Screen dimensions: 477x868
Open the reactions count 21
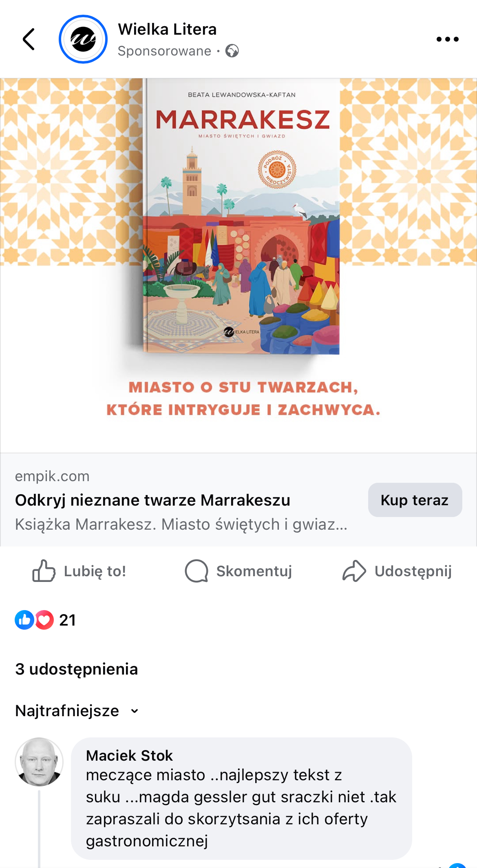point(68,620)
